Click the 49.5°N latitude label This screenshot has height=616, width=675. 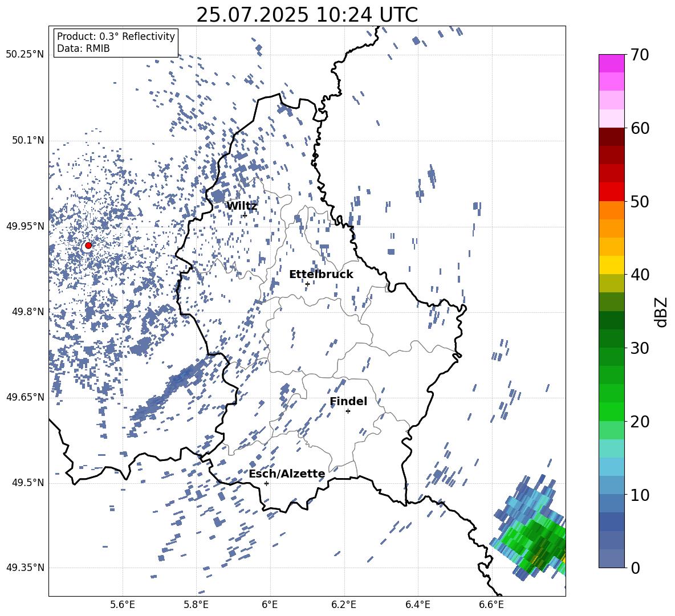coord(28,483)
